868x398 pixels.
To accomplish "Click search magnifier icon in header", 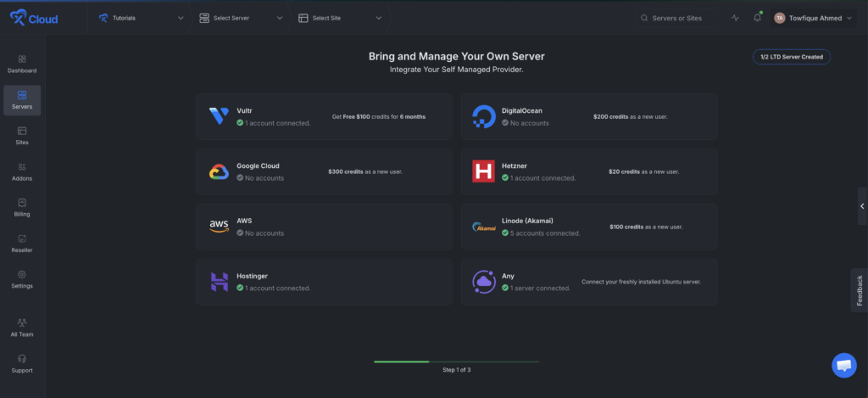I will pyautogui.click(x=644, y=19).
